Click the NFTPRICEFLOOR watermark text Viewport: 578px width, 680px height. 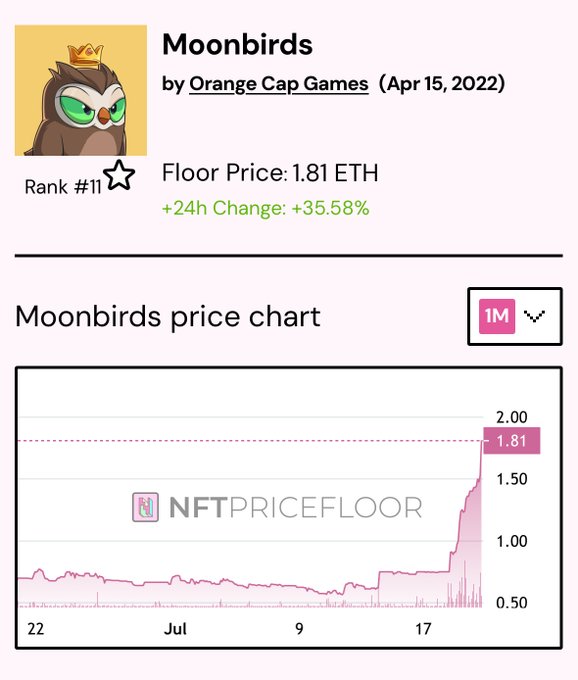click(x=296, y=507)
